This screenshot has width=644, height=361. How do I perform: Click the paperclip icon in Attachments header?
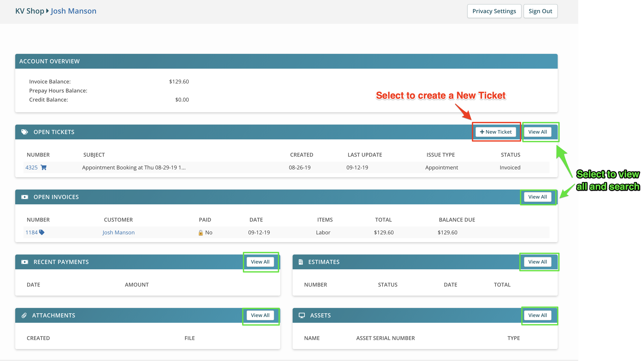click(24, 315)
